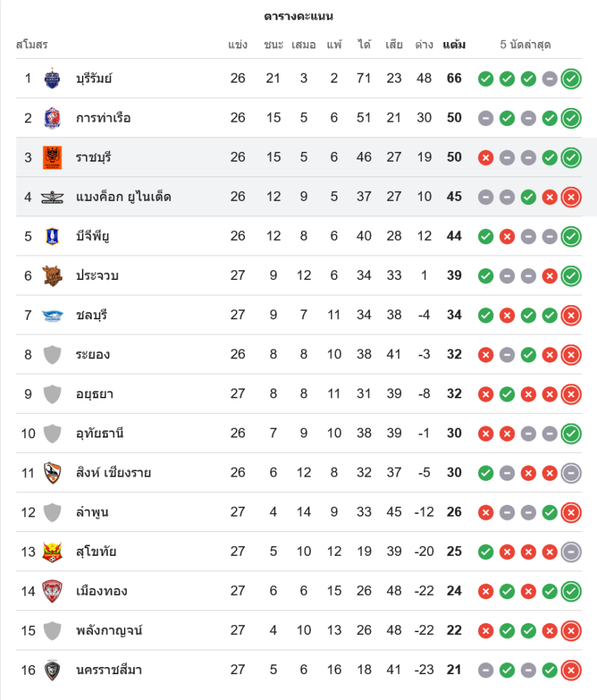Click the ประจวบ team logo

click(52, 276)
